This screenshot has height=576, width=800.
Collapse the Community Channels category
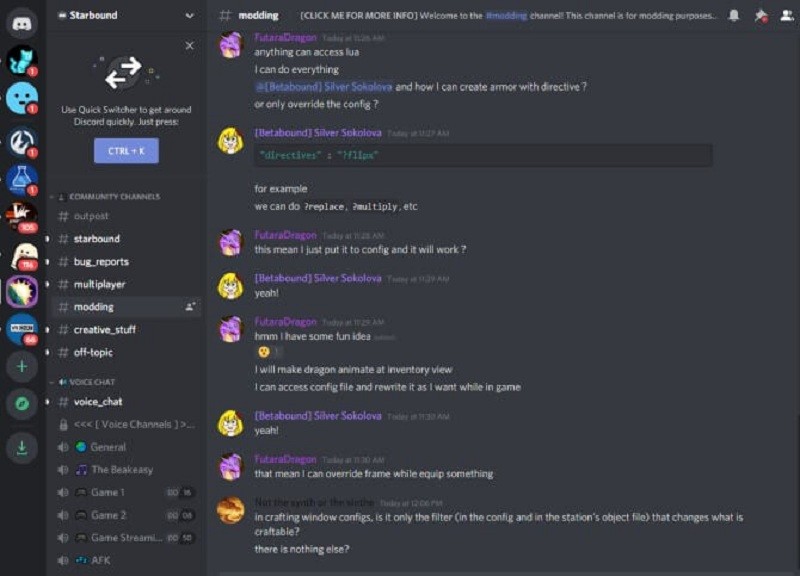point(100,197)
